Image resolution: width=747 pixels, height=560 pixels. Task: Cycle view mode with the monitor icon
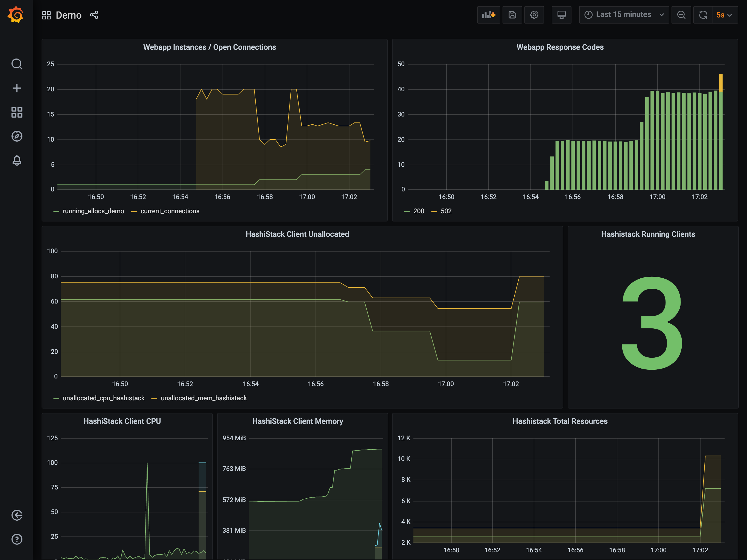562,15
